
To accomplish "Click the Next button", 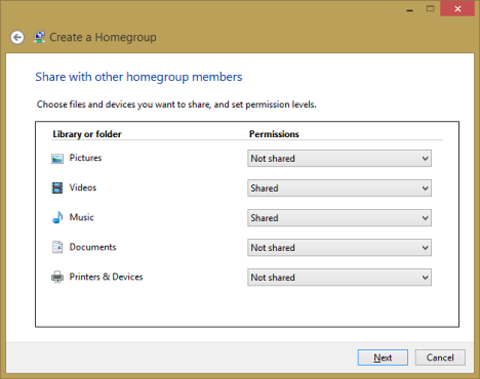I will 383,358.
